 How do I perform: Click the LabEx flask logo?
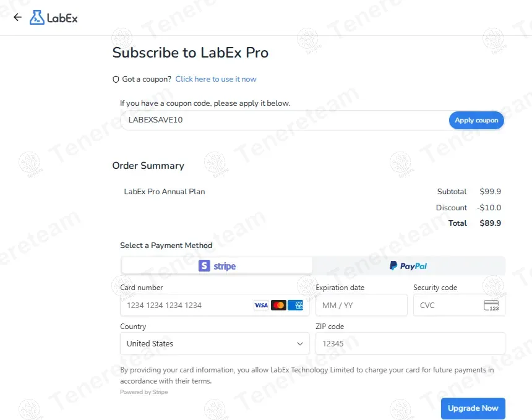tap(36, 17)
